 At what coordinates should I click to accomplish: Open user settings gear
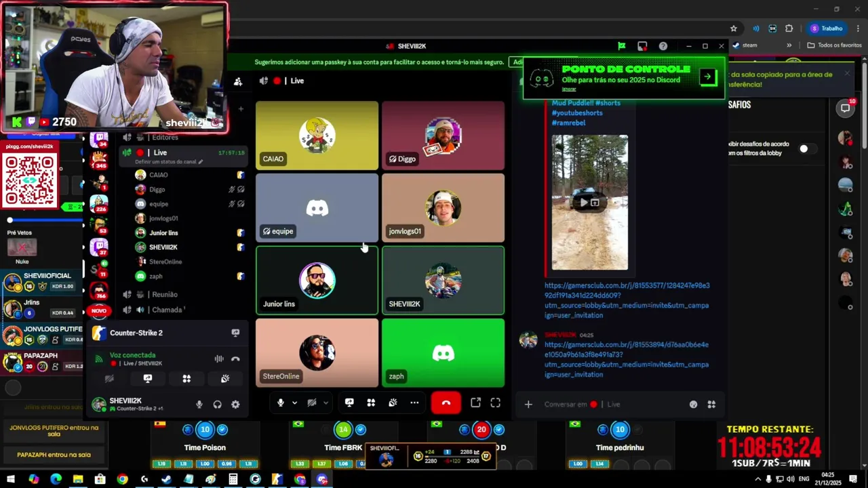(x=235, y=405)
